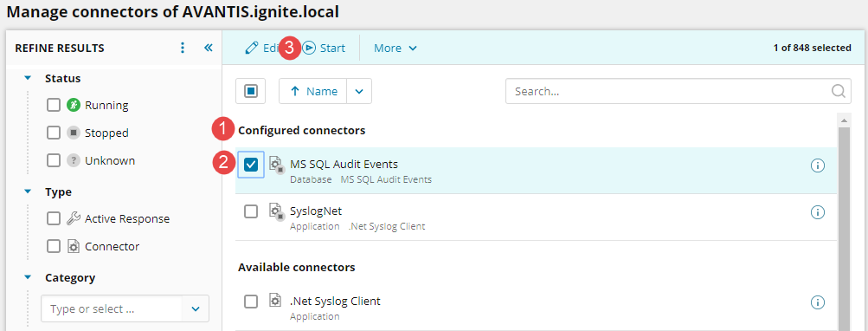Click the SyslogNet connector name

[316, 211]
